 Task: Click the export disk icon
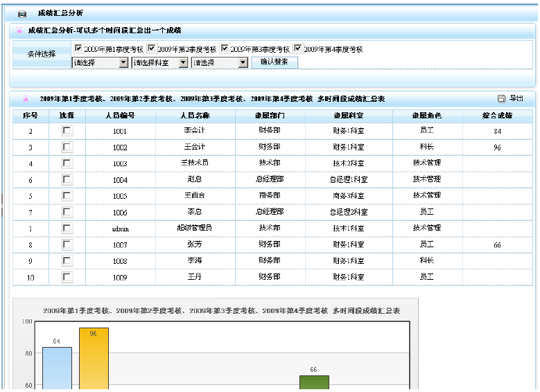point(501,99)
